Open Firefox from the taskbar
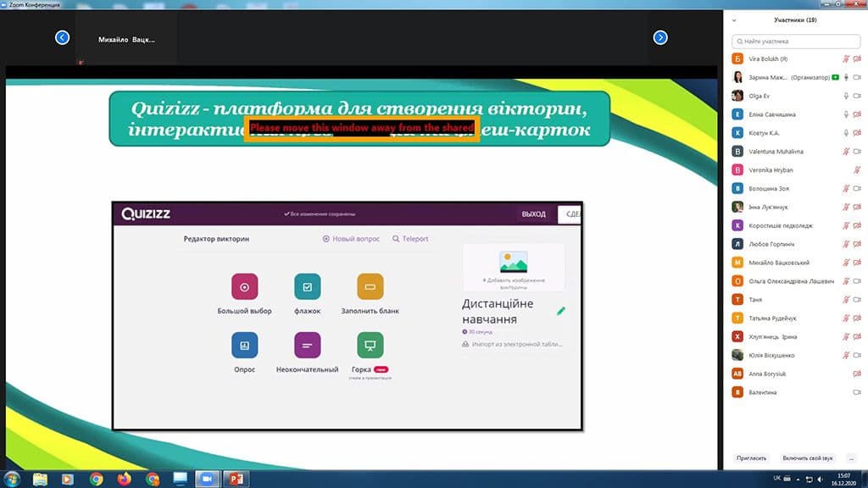The height and width of the screenshot is (488, 868). click(124, 480)
